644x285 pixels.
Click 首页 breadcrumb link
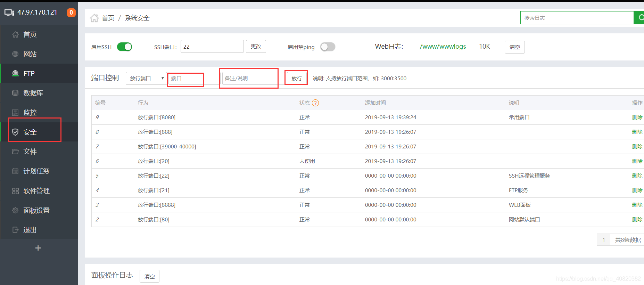pyautogui.click(x=108, y=18)
